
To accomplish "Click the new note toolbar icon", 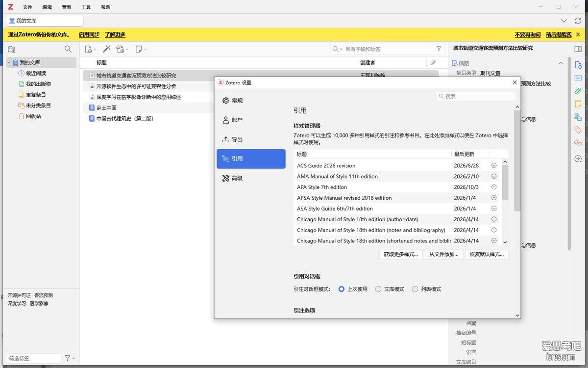I will click(x=139, y=49).
